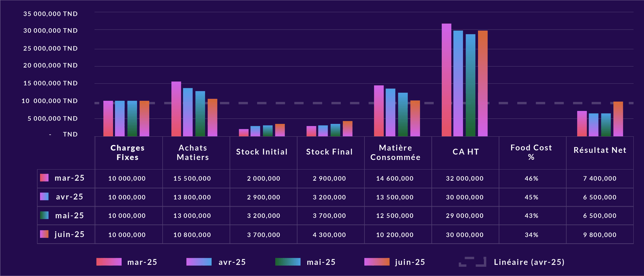This screenshot has height=276, width=644.
Task: Click the juin-25 bar in Stock Final group
Action: [x=347, y=129]
